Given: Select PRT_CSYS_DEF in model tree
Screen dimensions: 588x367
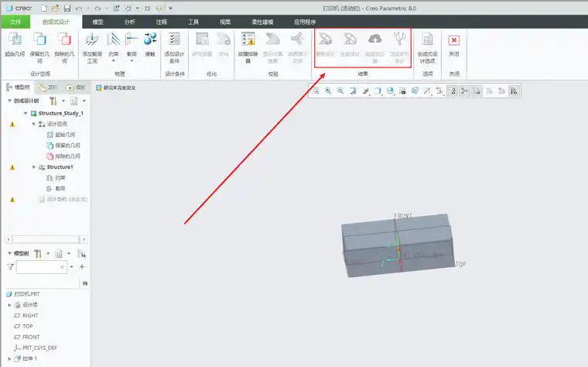Looking at the screenshot, I should pyautogui.click(x=36, y=348).
